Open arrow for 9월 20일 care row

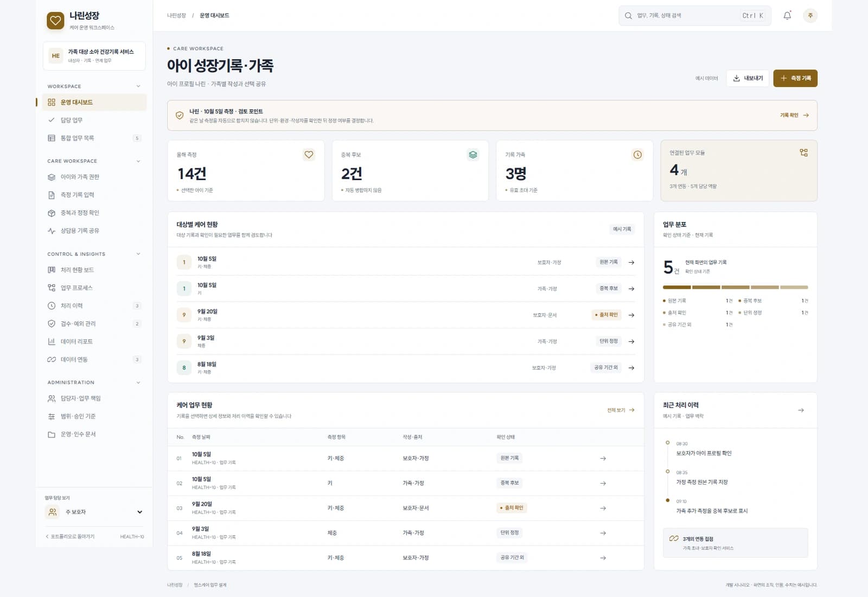(x=631, y=315)
